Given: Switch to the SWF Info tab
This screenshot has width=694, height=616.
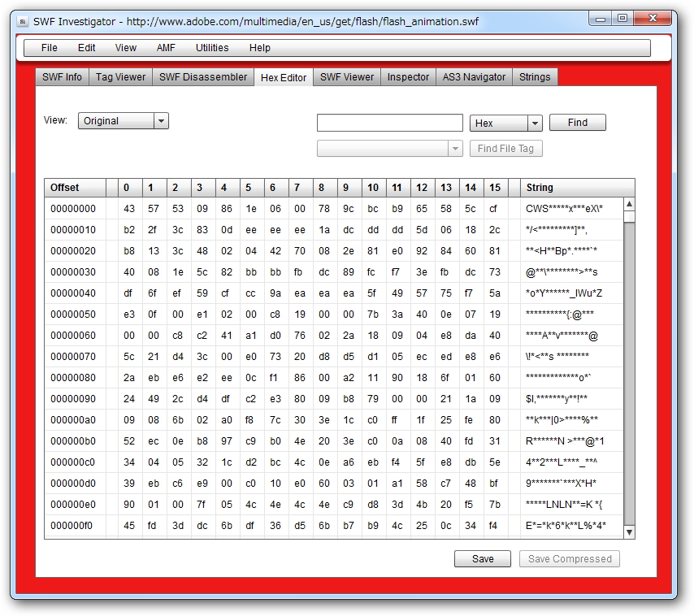Looking at the screenshot, I should [62, 77].
